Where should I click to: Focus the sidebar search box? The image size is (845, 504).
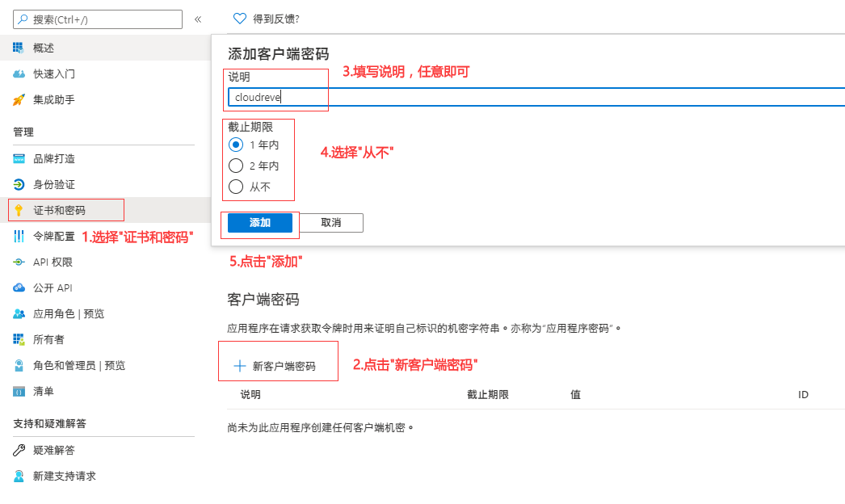(x=105, y=19)
